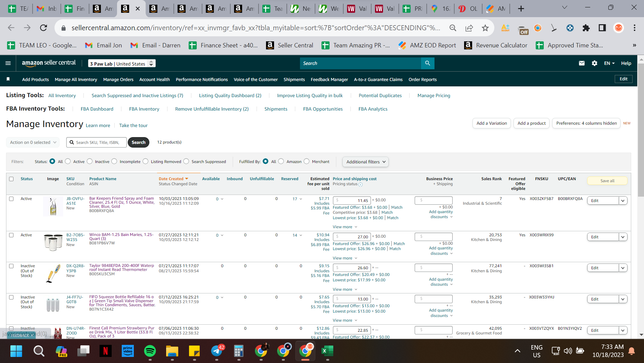
Task: Open a new browser tab
Action: click(521, 9)
